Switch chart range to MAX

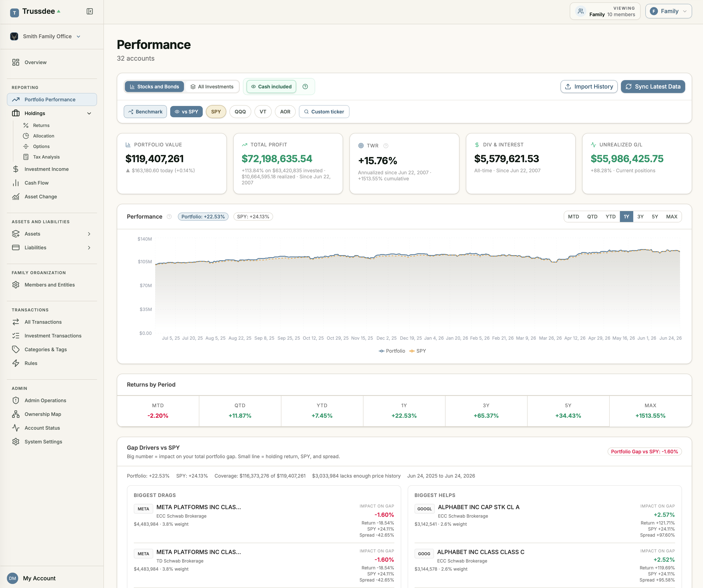click(671, 216)
